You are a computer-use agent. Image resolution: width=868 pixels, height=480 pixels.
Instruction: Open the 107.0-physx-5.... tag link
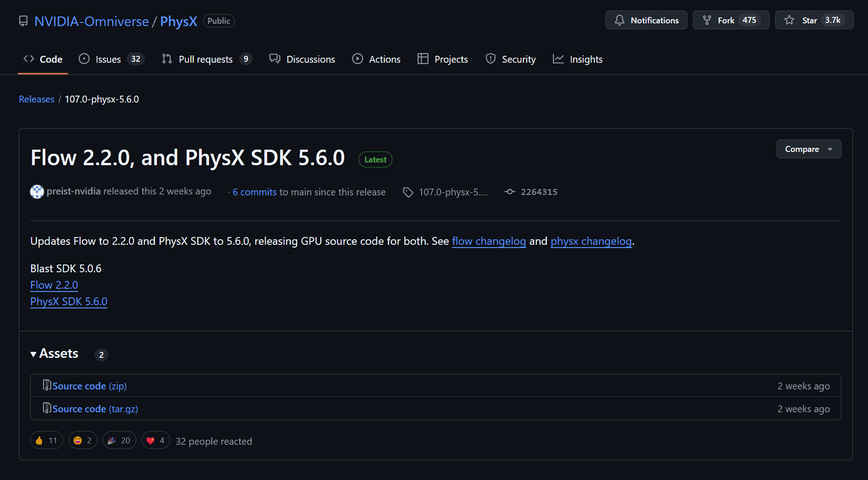(453, 192)
